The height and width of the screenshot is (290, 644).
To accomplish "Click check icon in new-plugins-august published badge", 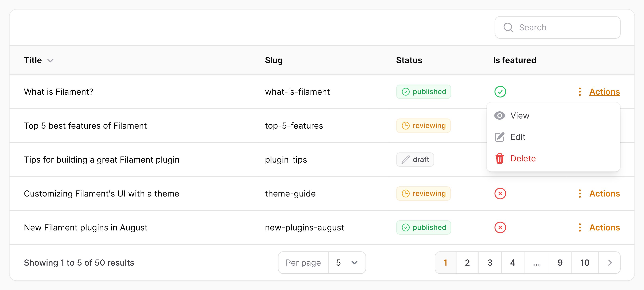I will coord(405,227).
